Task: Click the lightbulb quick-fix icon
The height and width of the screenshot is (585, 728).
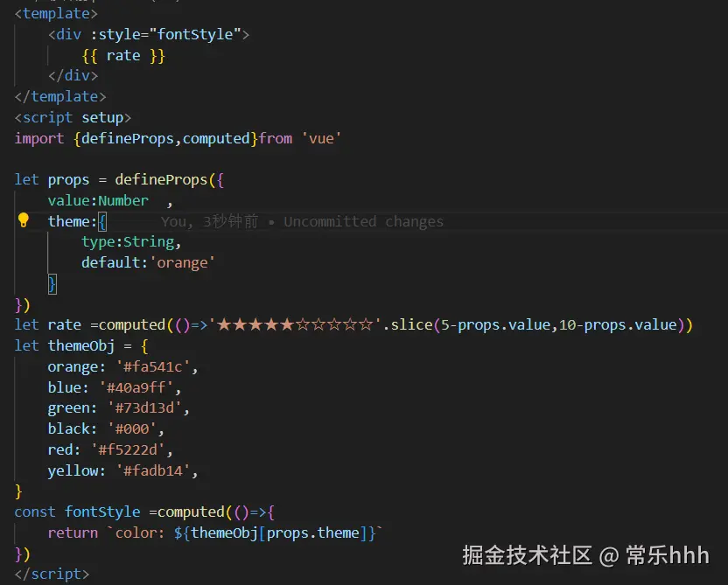Action: tap(24, 220)
